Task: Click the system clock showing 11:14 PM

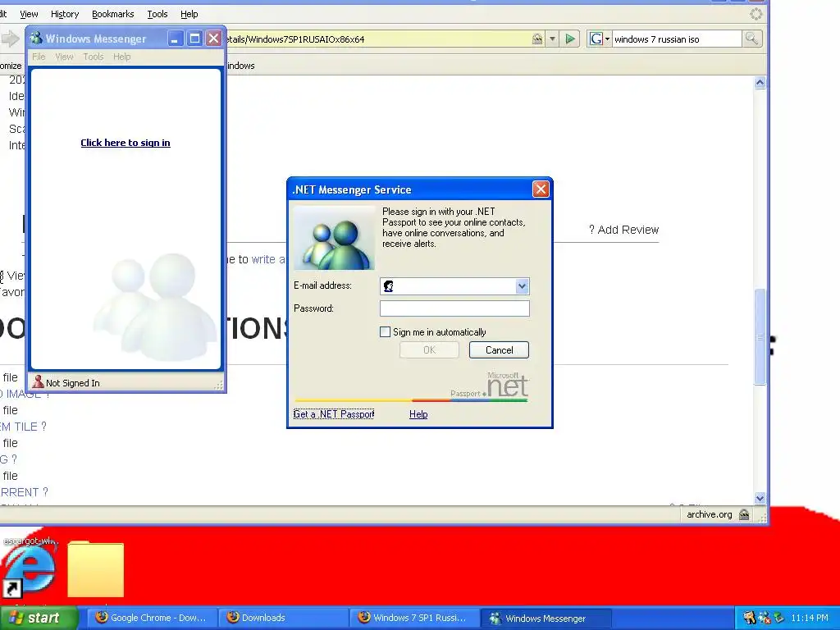Action: tap(809, 618)
